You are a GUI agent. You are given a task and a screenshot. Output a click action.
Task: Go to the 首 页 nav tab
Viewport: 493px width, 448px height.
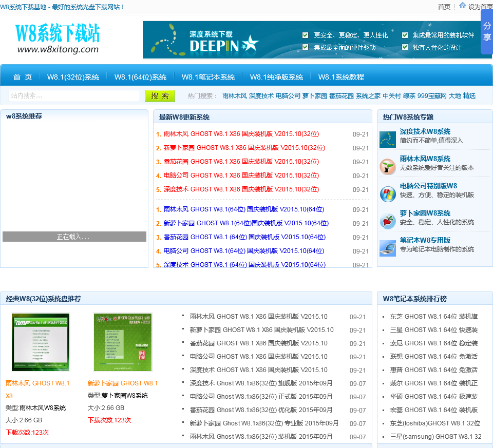23,77
